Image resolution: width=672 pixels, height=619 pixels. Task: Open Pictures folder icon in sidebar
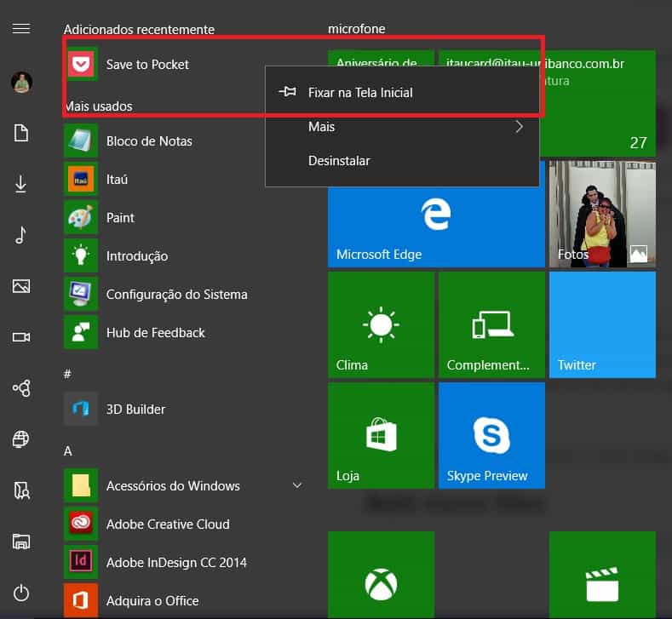click(x=21, y=286)
